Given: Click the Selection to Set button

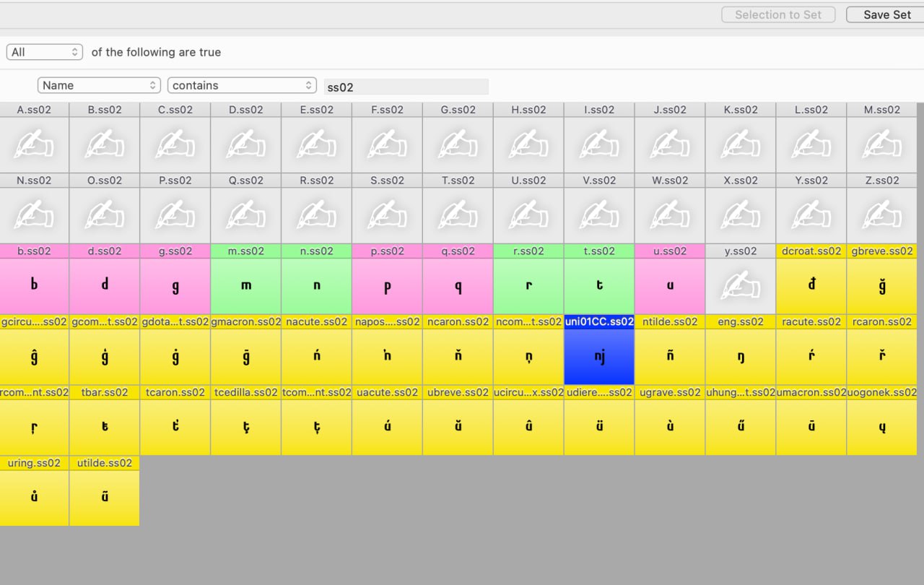Looking at the screenshot, I should 778,14.
